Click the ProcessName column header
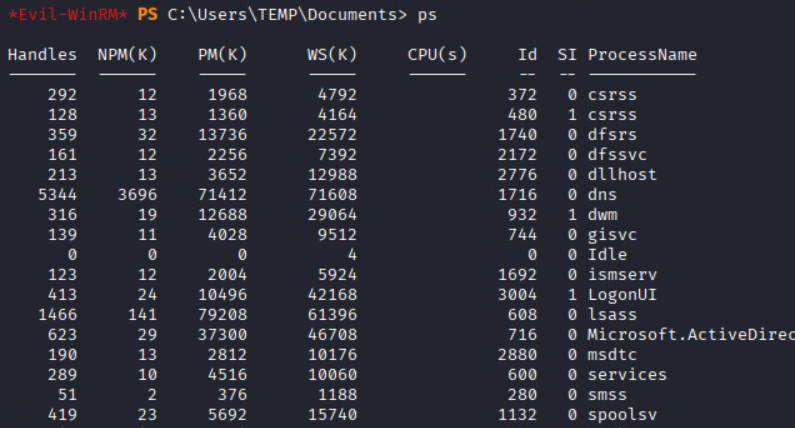The image size is (795, 428). coord(642,55)
